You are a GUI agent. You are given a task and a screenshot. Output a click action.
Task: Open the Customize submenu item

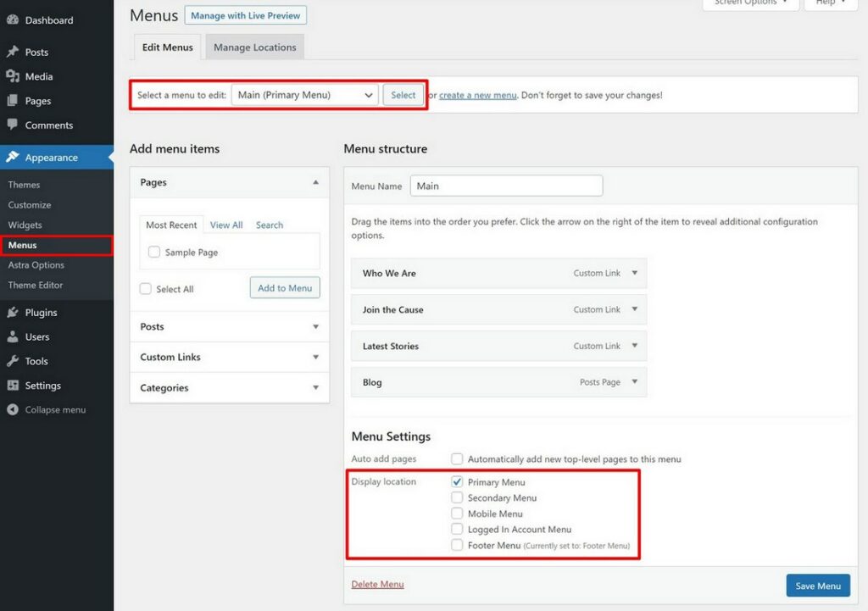tap(30, 205)
